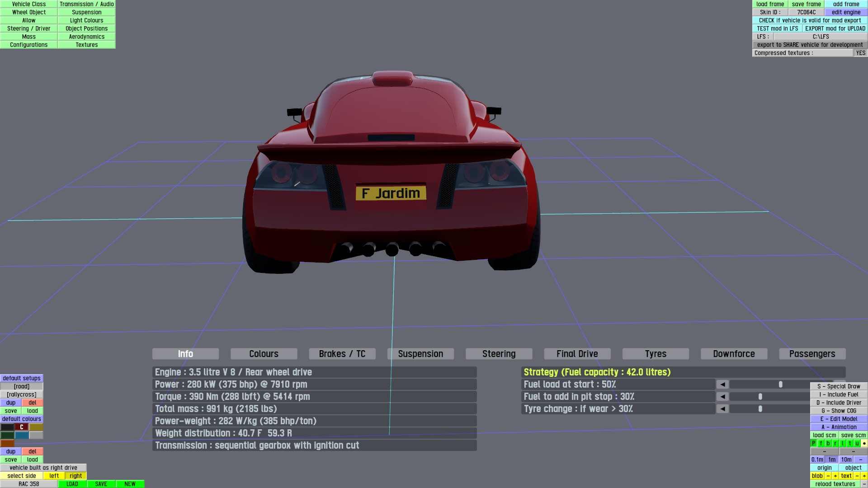Click the Skin ID 7C064C field

tap(806, 12)
